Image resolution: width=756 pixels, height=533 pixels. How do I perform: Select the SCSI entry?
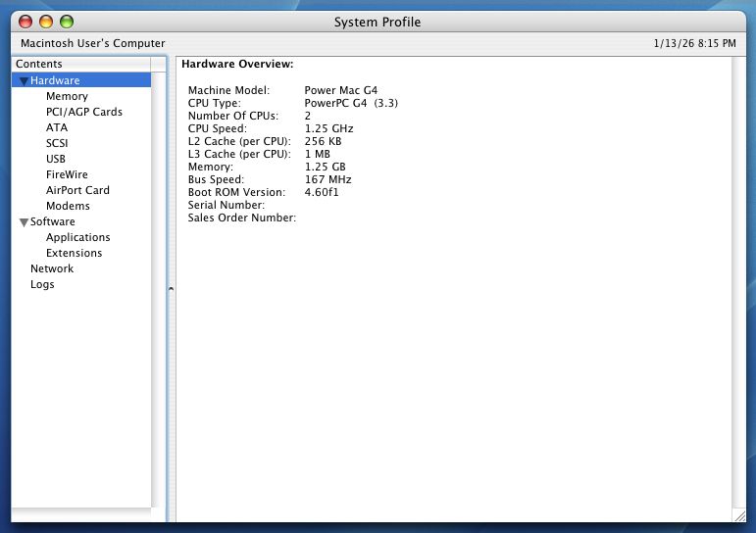pyautogui.click(x=57, y=143)
